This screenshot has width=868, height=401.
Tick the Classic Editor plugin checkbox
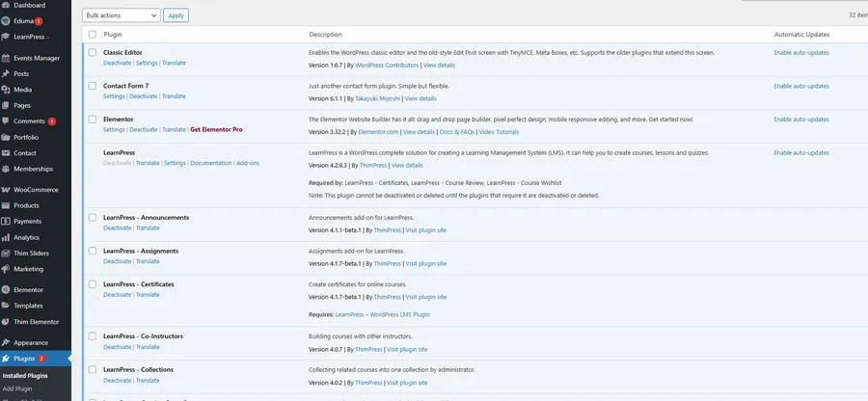pyautogui.click(x=93, y=52)
